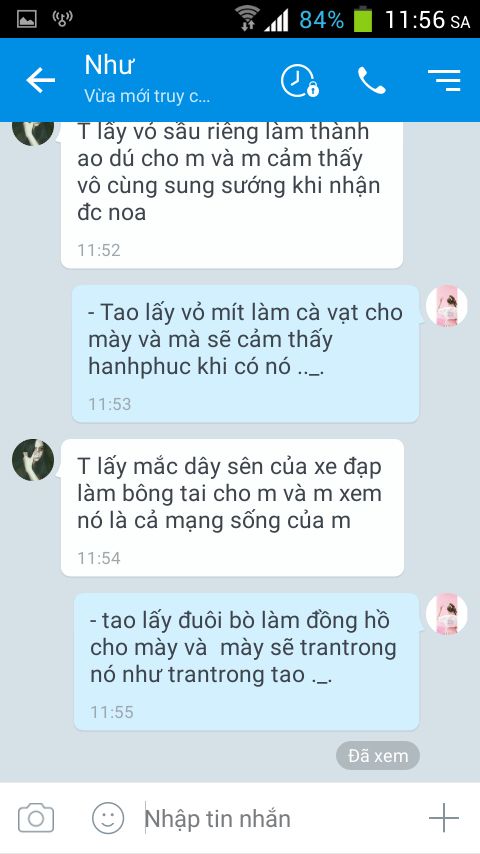Start a voice call with Như
Screen dimensions: 480x854
[372, 81]
